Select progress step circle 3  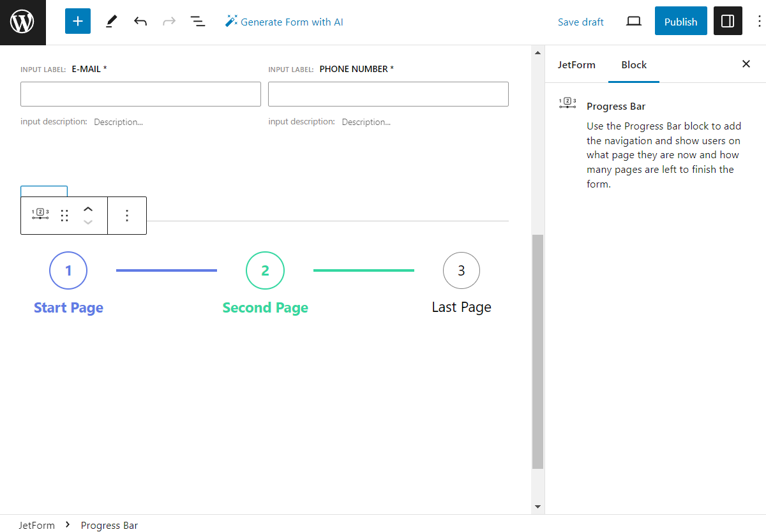(462, 270)
